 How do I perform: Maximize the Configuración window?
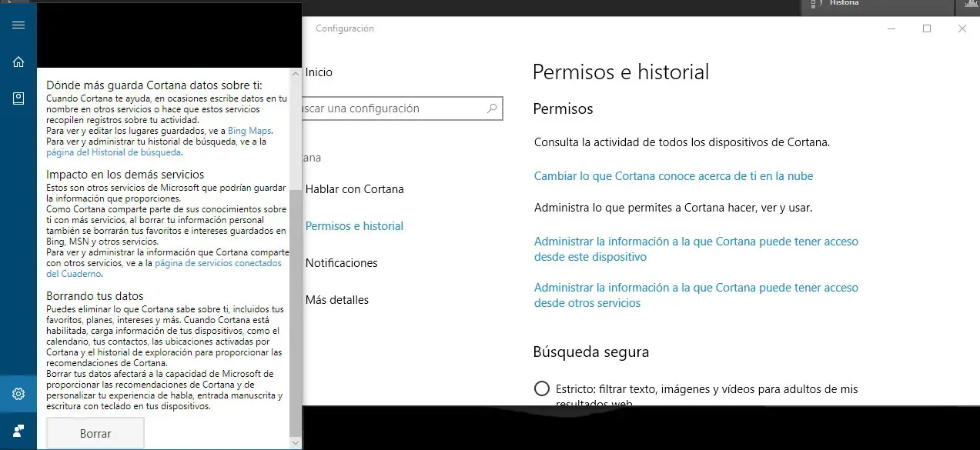tap(927, 28)
